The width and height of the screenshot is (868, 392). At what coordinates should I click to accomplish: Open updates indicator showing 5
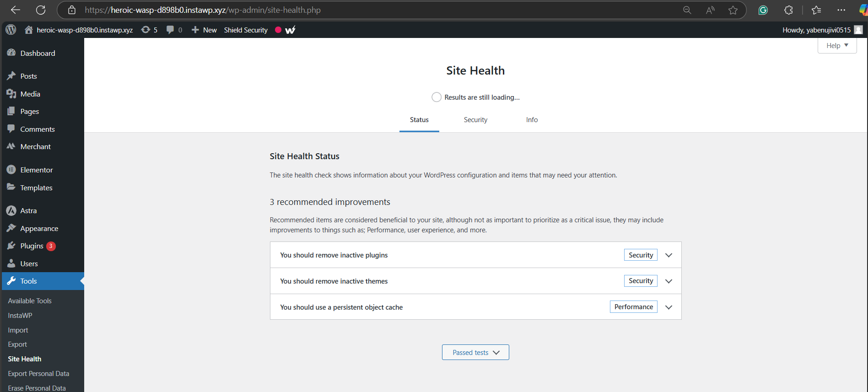coord(149,30)
